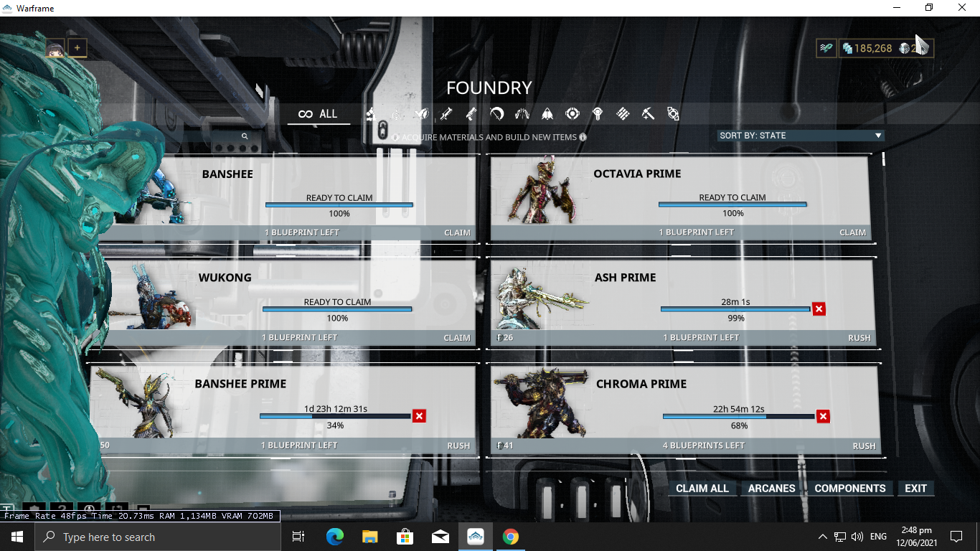Image resolution: width=980 pixels, height=551 pixels.
Task: Claim the Banshee warframe
Action: pyautogui.click(x=457, y=232)
